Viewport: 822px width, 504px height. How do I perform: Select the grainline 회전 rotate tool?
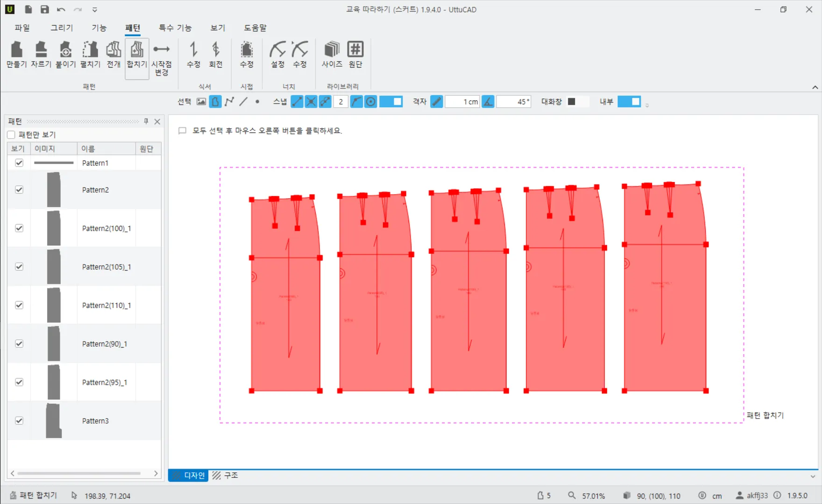coord(216,55)
